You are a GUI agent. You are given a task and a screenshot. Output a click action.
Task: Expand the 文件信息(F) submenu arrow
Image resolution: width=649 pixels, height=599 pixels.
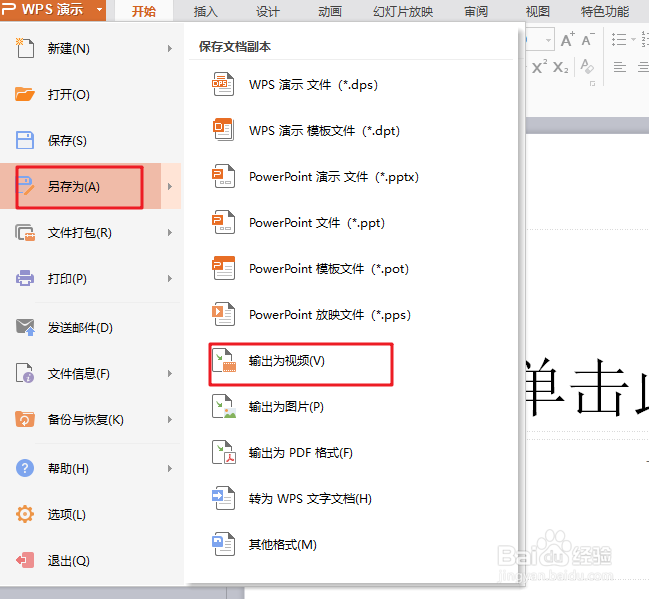pos(170,373)
